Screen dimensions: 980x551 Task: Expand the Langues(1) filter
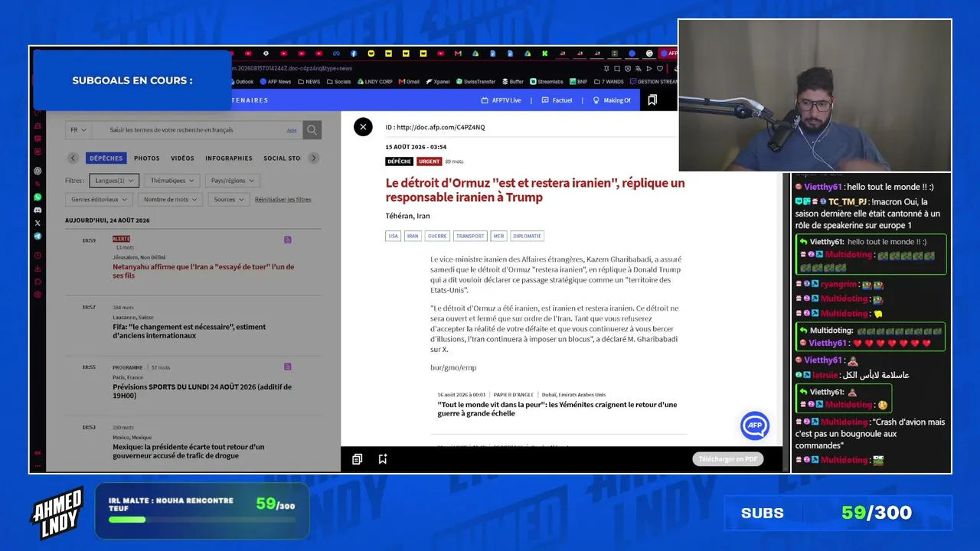[x=114, y=181]
